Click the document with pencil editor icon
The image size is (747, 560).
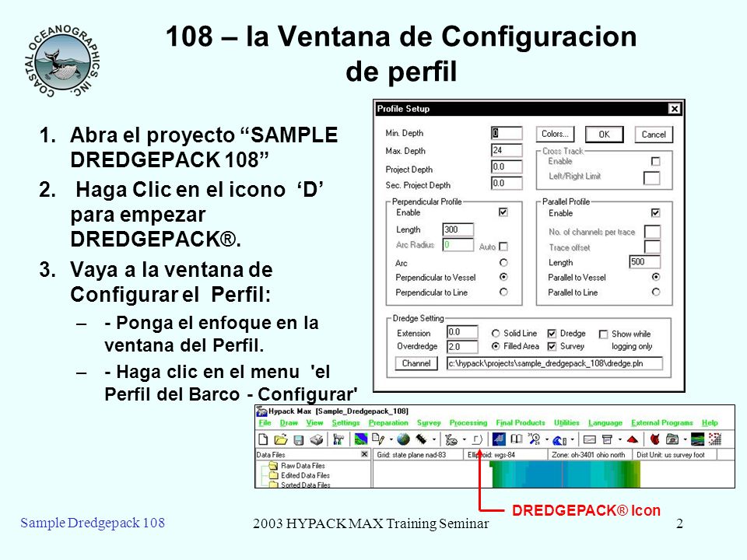point(379,439)
